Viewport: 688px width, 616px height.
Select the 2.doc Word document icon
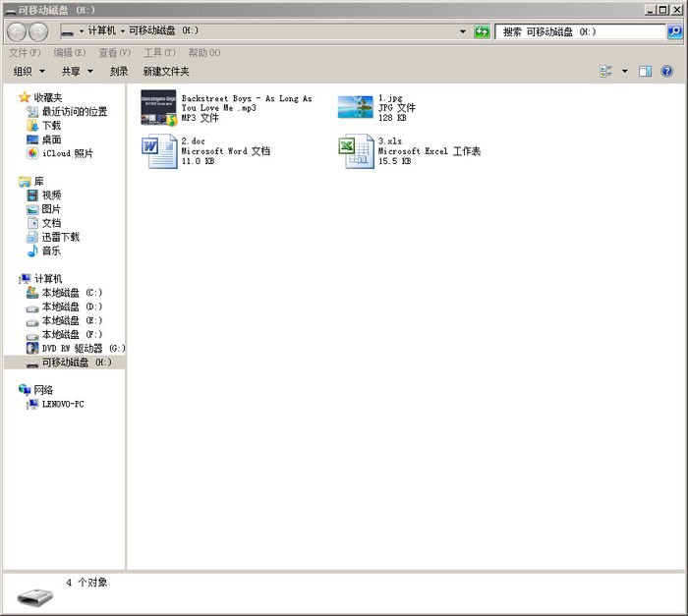(159, 151)
